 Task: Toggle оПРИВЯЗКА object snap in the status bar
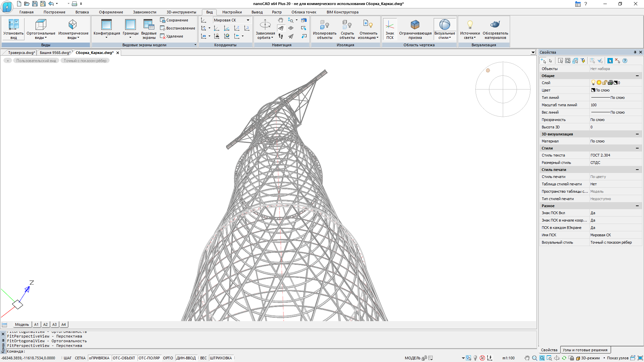click(99, 358)
